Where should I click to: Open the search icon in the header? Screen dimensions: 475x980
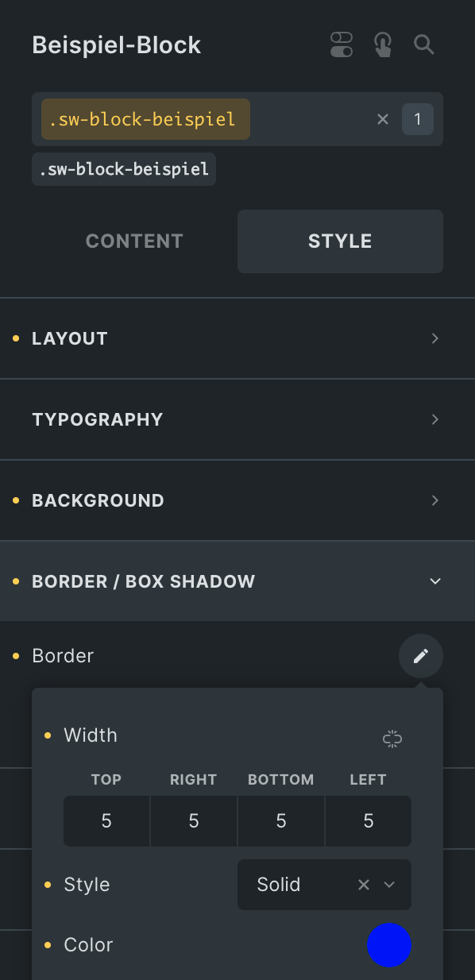click(423, 44)
